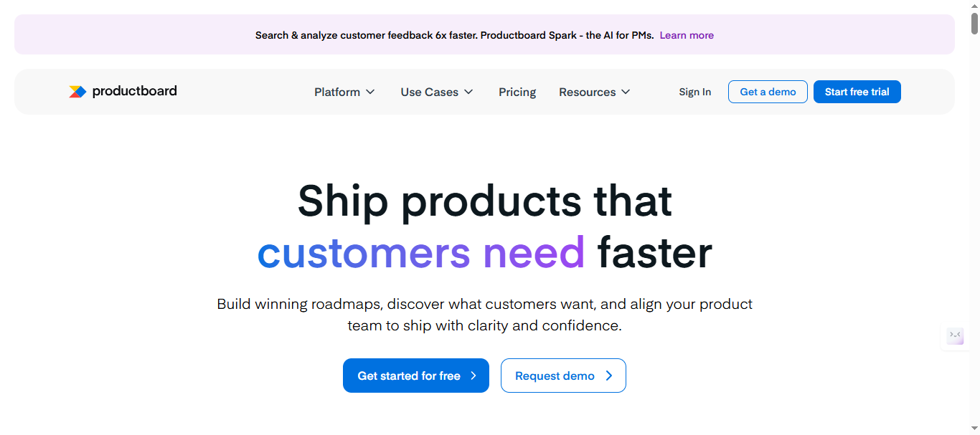980x435 pixels.
Task: Open the Learn more link in the banner
Action: 686,34
